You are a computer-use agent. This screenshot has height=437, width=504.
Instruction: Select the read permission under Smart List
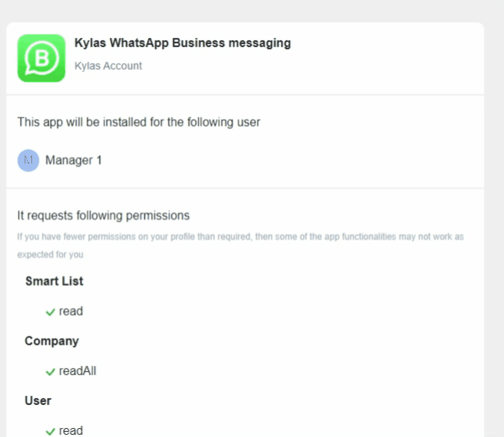tap(71, 312)
